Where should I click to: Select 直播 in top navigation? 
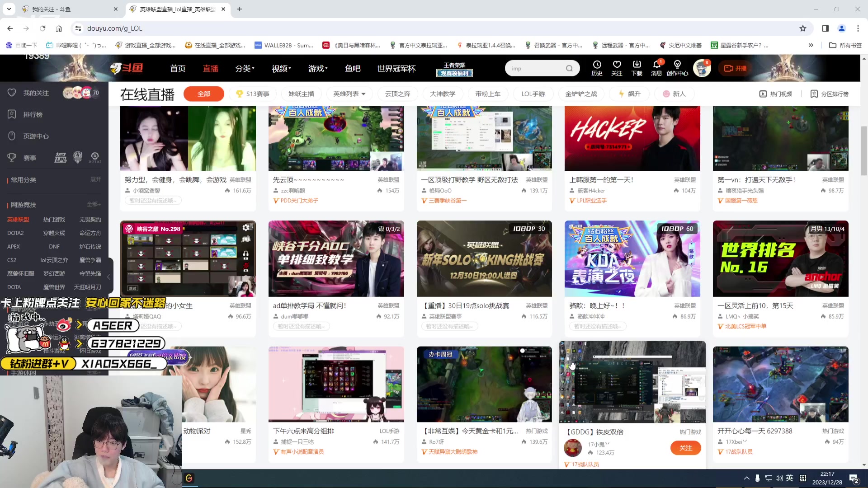[210, 68]
